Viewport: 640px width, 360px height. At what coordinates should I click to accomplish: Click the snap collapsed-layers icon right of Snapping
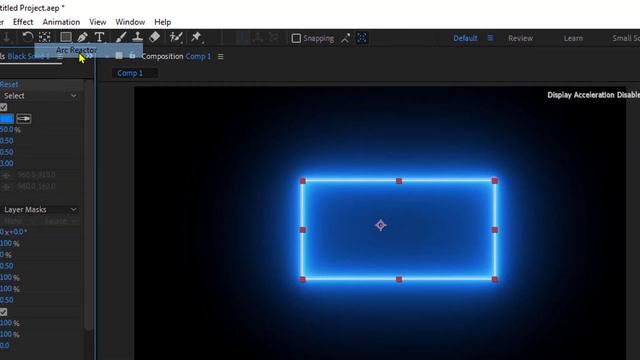346,38
